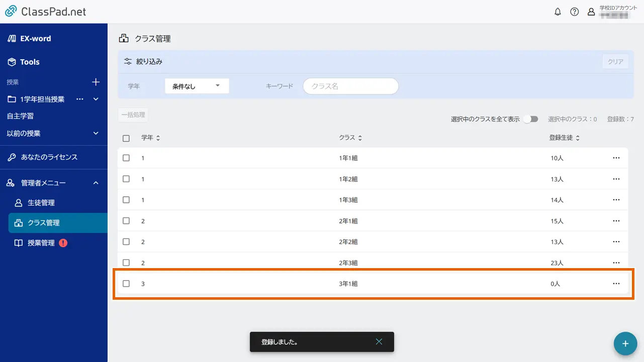Select the checkbox for 1年1組 row
This screenshot has width=644, height=362.
coord(126,158)
